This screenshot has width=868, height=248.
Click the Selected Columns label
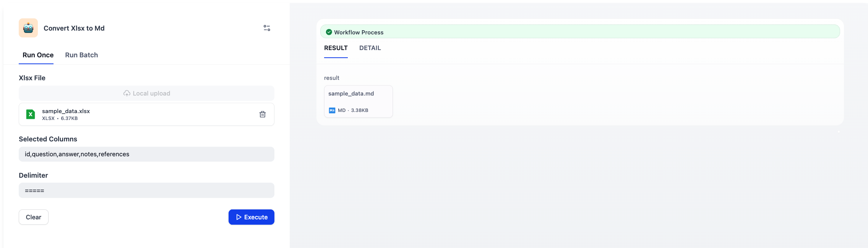pyautogui.click(x=48, y=139)
